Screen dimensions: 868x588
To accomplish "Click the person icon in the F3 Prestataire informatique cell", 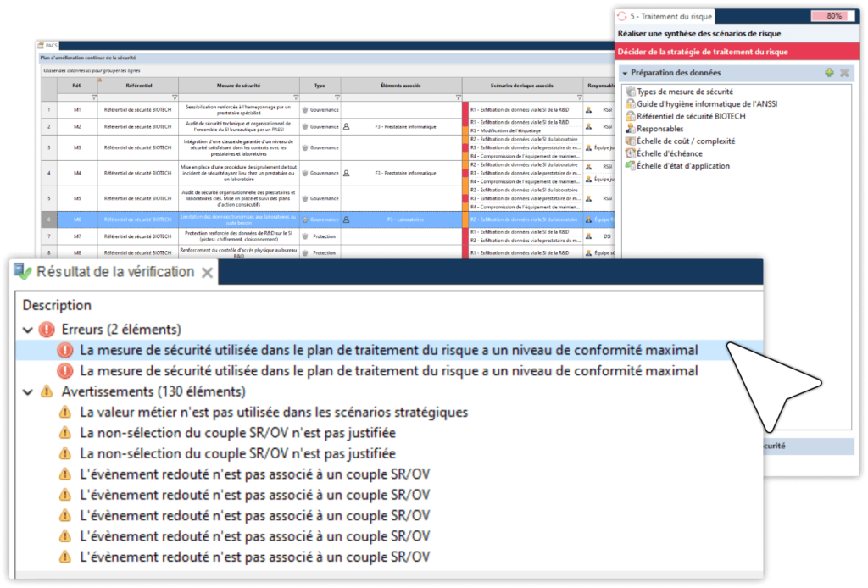I will coord(345,127).
